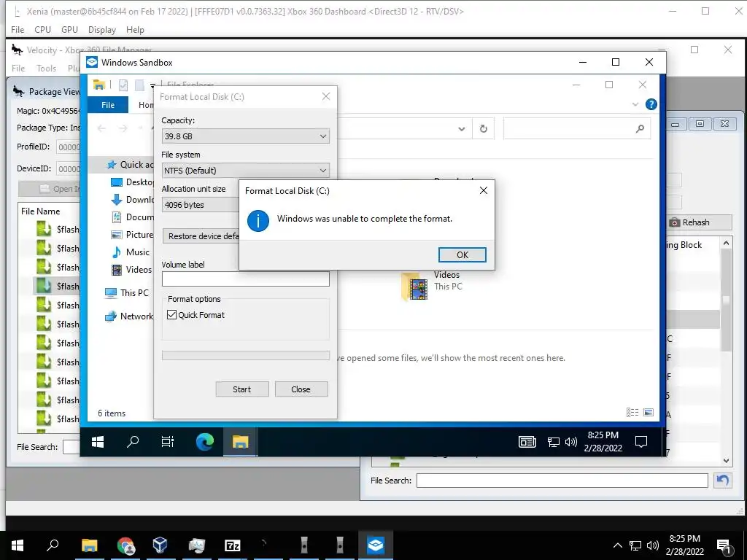The height and width of the screenshot is (560, 747).
Task: Click Restore device defaults button
Action: [201, 236]
